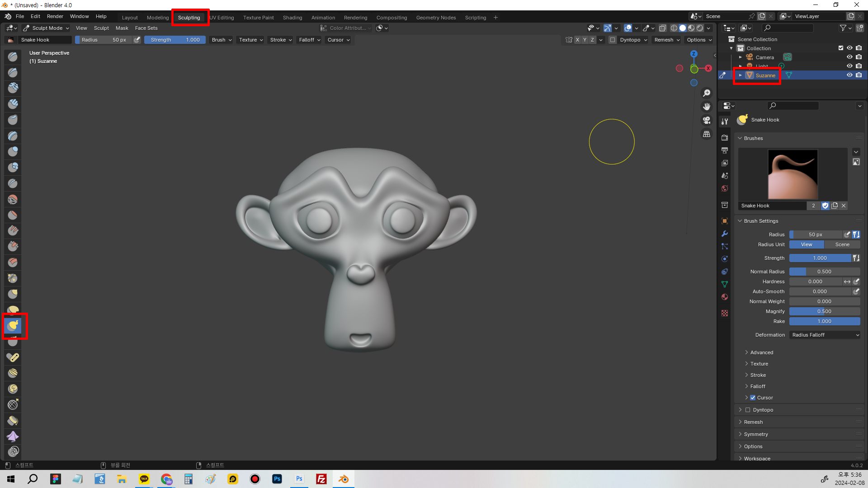Select the Pose brush
The image size is (868, 488).
coord(13,357)
